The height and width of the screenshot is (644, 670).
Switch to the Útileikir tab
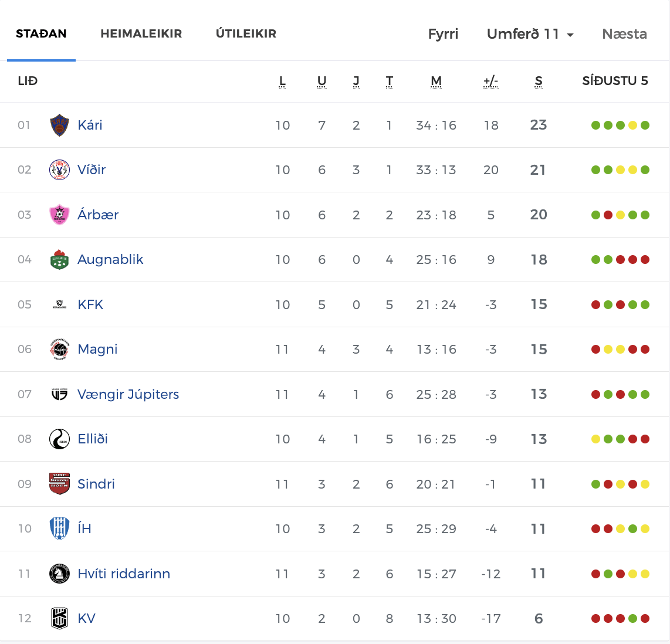point(246,34)
